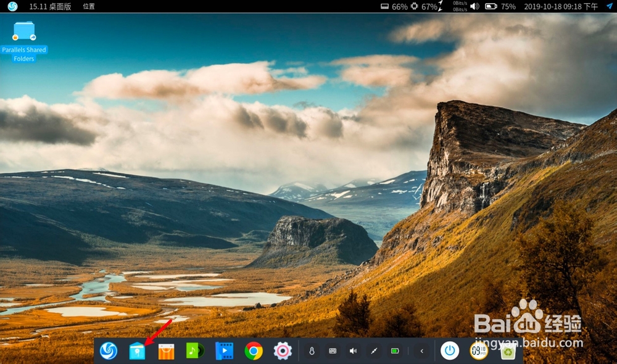
Task: Open the File Manager from the dock
Action: pyautogui.click(x=138, y=350)
